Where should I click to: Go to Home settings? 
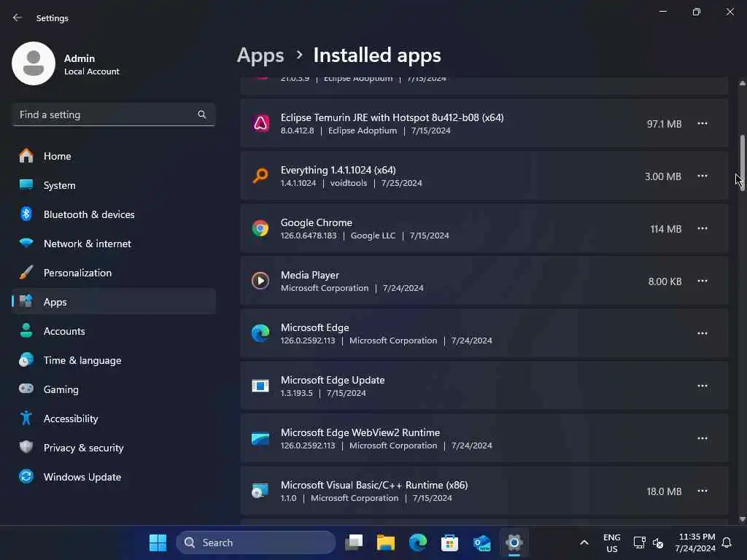click(x=114, y=156)
